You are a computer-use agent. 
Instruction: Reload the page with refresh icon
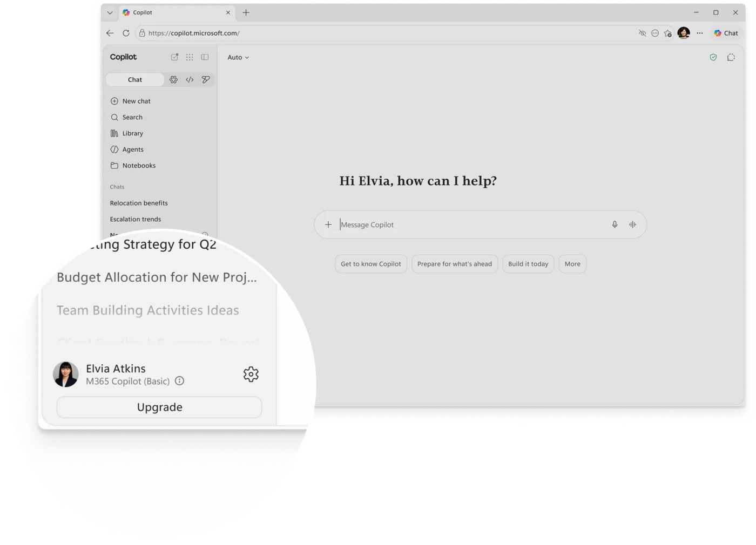coord(126,33)
